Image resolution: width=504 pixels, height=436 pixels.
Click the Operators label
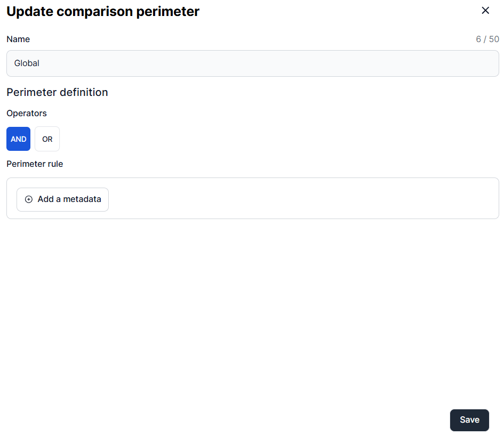[x=27, y=114]
